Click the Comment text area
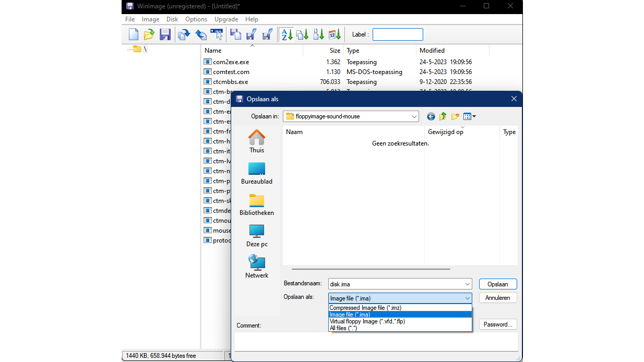The image size is (644, 362). coord(376,342)
